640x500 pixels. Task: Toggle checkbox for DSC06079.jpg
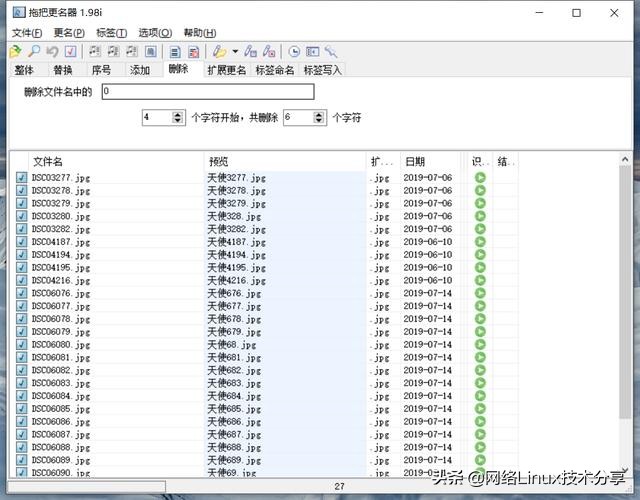(x=21, y=331)
